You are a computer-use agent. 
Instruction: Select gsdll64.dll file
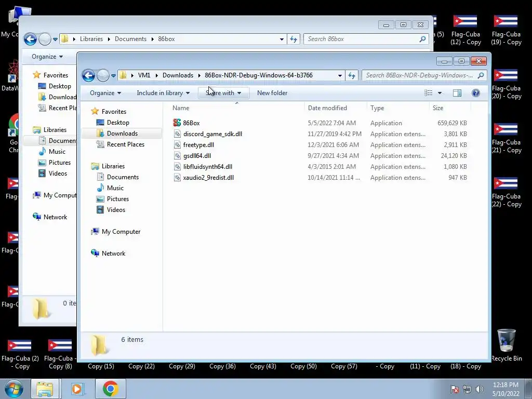coord(197,156)
